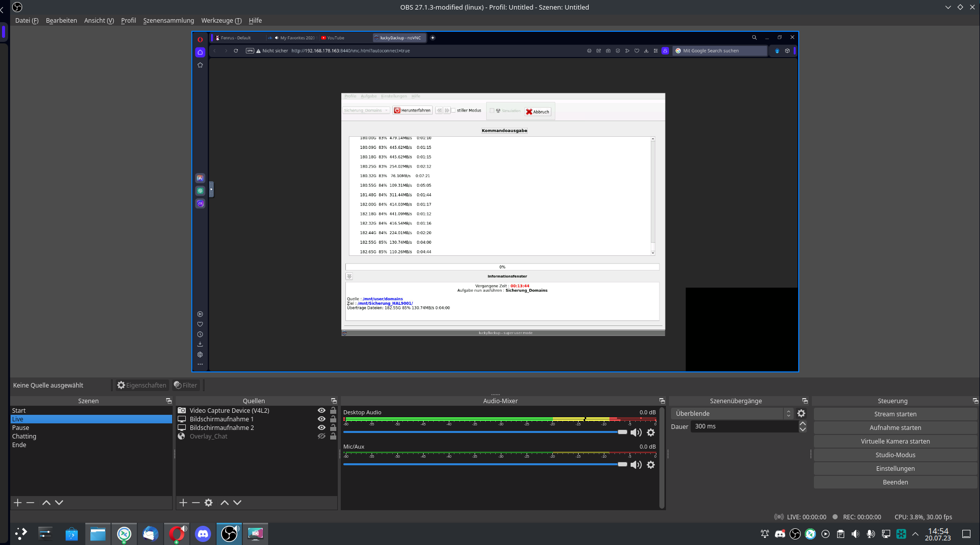Decrease Dauer with the down arrow
This screenshot has width=980, height=545.
(803, 429)
